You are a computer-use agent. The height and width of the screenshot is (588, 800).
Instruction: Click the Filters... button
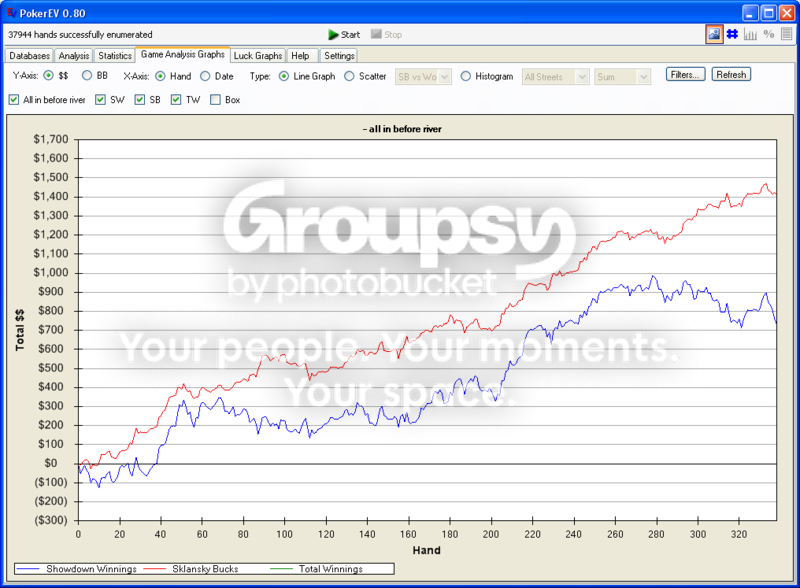pyautogui.click(x=685, y=75)
